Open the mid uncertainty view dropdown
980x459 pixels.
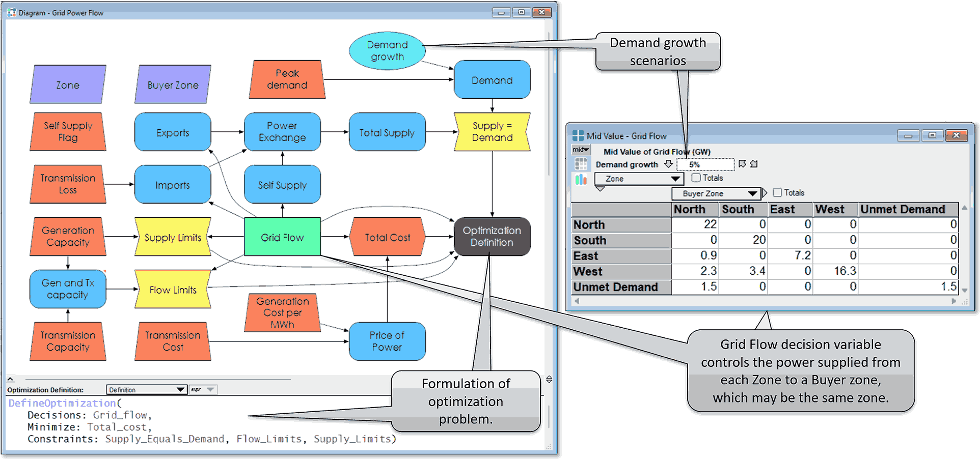coord(581,150)
